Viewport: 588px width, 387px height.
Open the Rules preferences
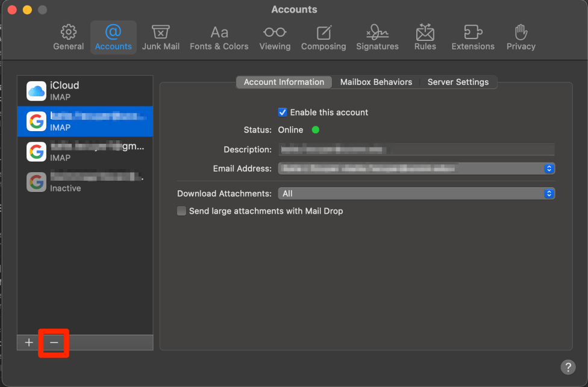[425, 37]
